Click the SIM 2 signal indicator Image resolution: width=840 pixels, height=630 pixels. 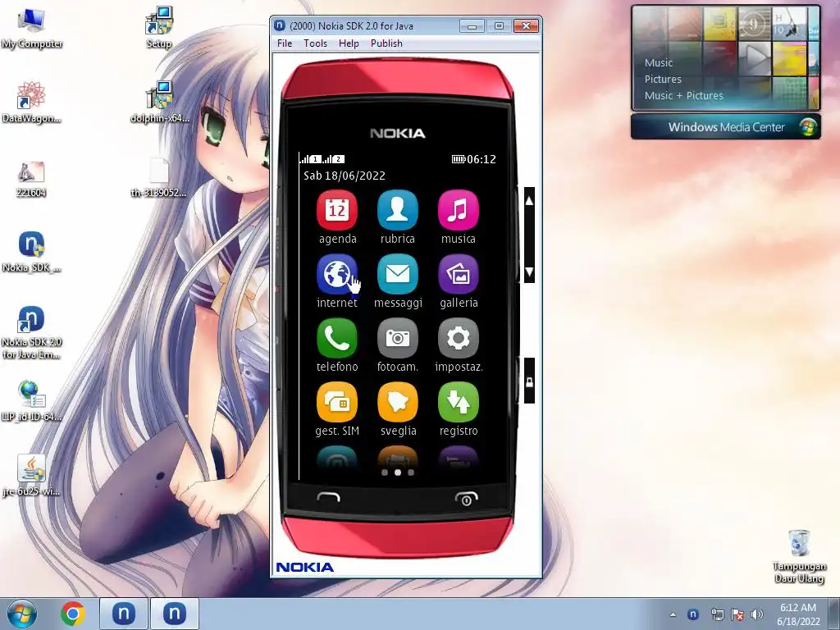333,159
